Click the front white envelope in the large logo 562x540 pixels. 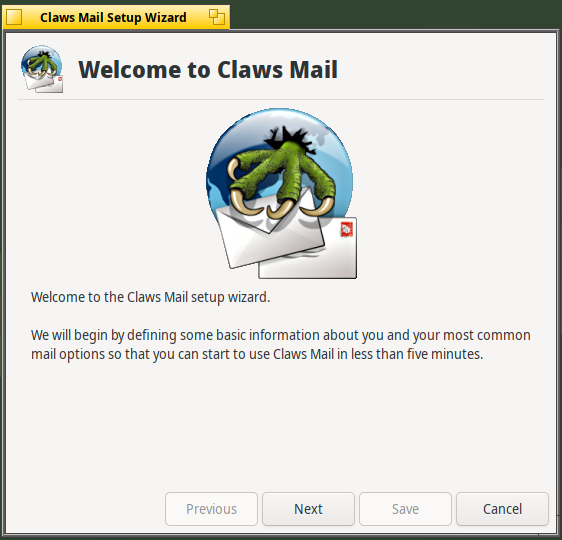269,233
